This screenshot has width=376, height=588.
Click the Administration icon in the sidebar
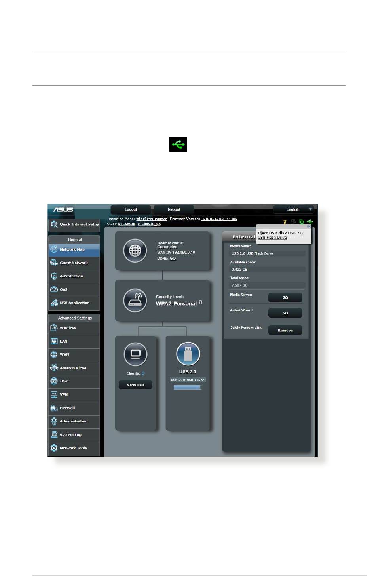pyautogui.click(x=54, y=421)
